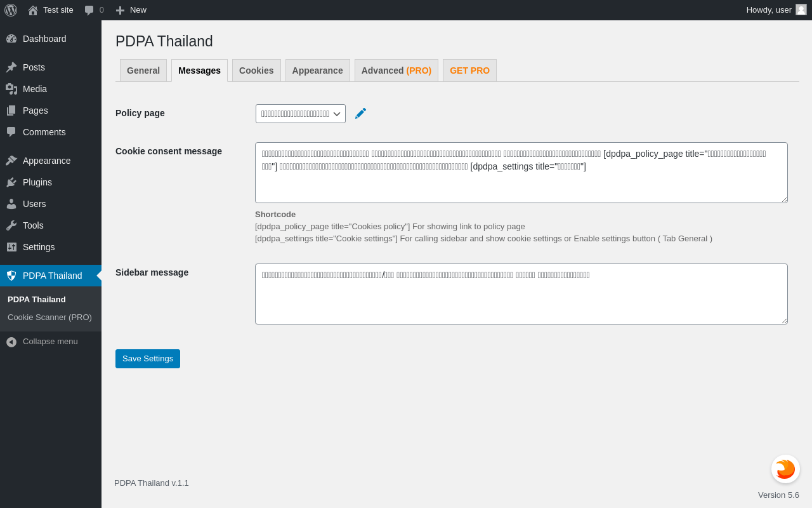Open the Advanced (PRO) tab

[396, 70]
